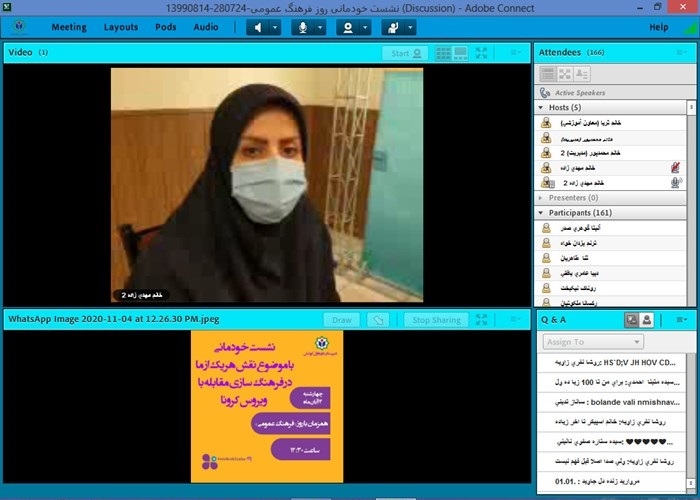
Task: Click the microphone icon in toolbar
Action: pos(303,27)
